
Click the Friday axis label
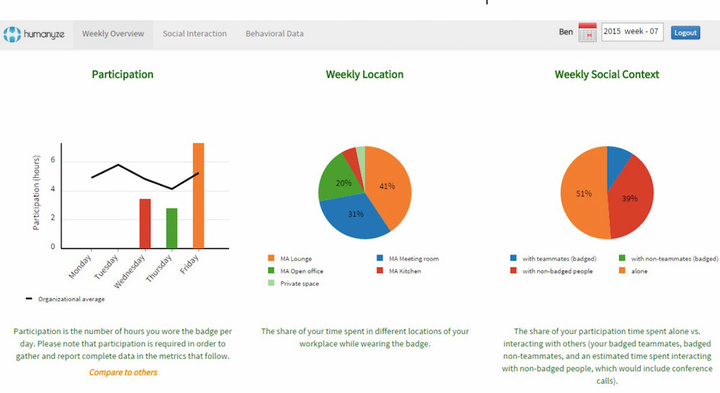(189, 264)
